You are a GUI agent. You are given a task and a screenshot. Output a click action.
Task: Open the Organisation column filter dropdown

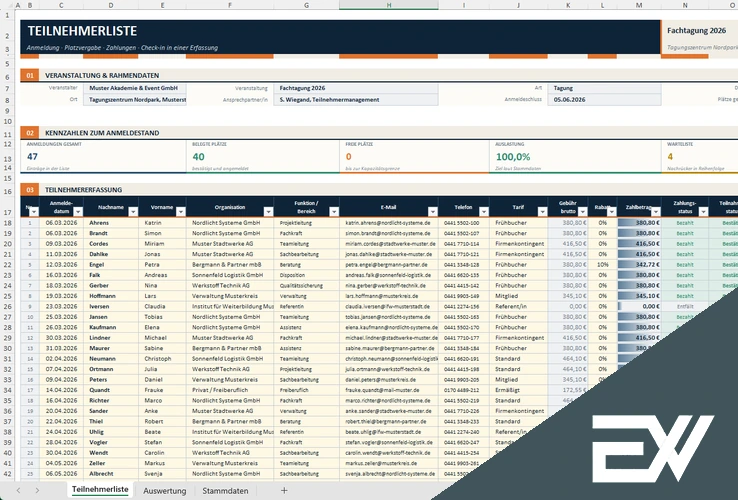click(x=268, y=212)
